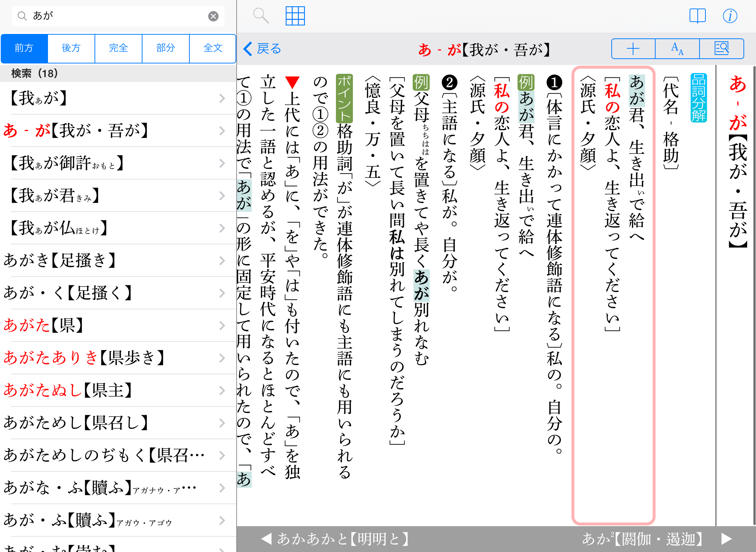Open the info icon

pos(730,16)
